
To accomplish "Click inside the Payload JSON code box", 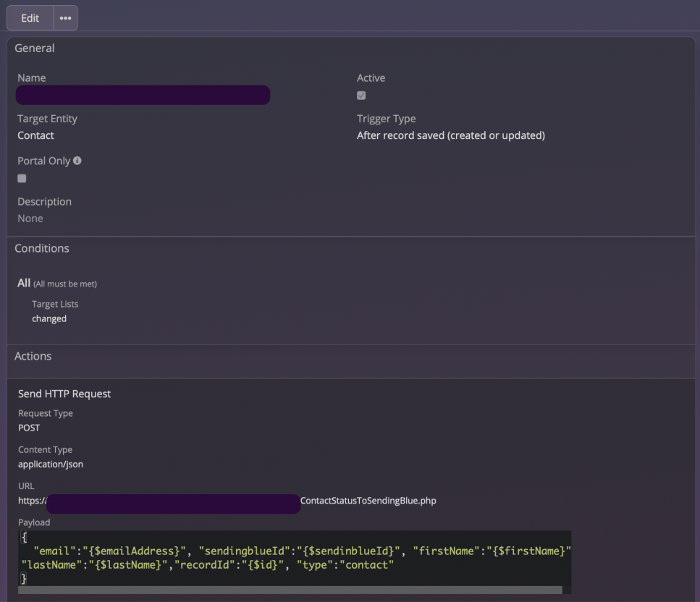I will [290, 558].
